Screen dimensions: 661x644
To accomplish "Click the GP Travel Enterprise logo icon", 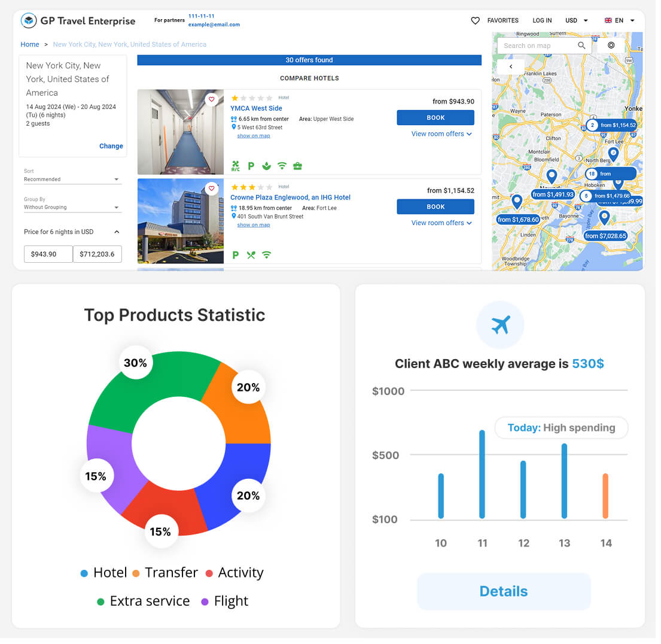I will pyautogui.click(x=28, y=21).
